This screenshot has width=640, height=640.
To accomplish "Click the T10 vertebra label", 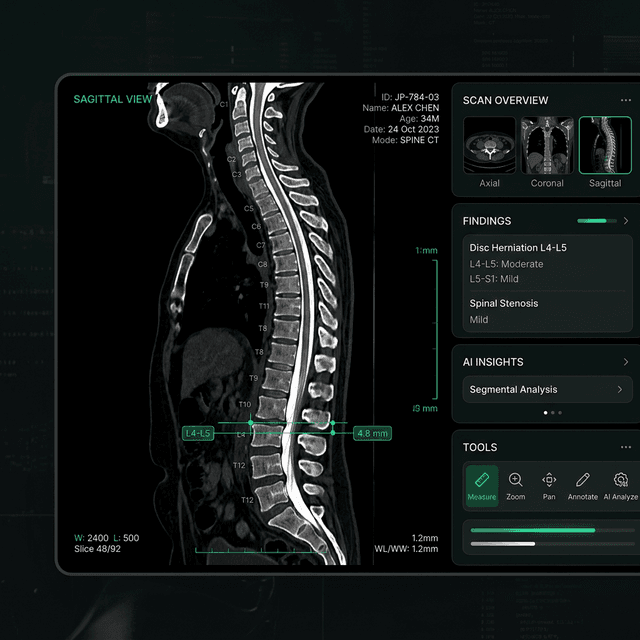I will [245, 404].
